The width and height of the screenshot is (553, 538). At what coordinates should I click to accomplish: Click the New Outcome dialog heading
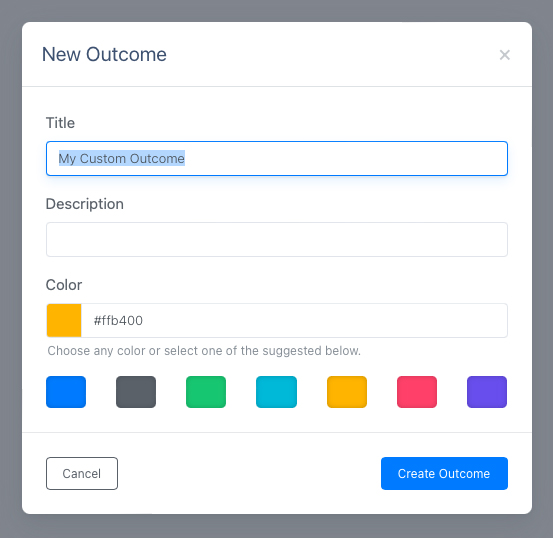[x=104, y=54]
